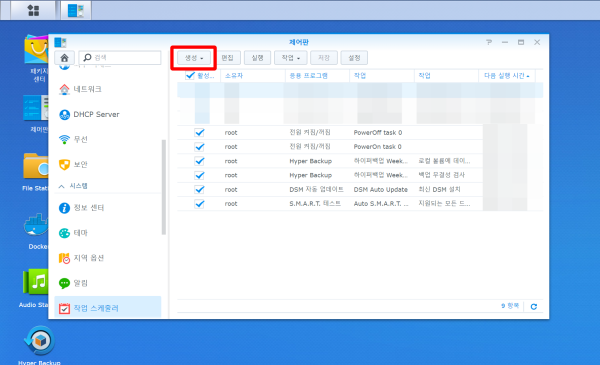The image size is (600, 365).
Task: Click the 실행 run button
Action: 257,58
